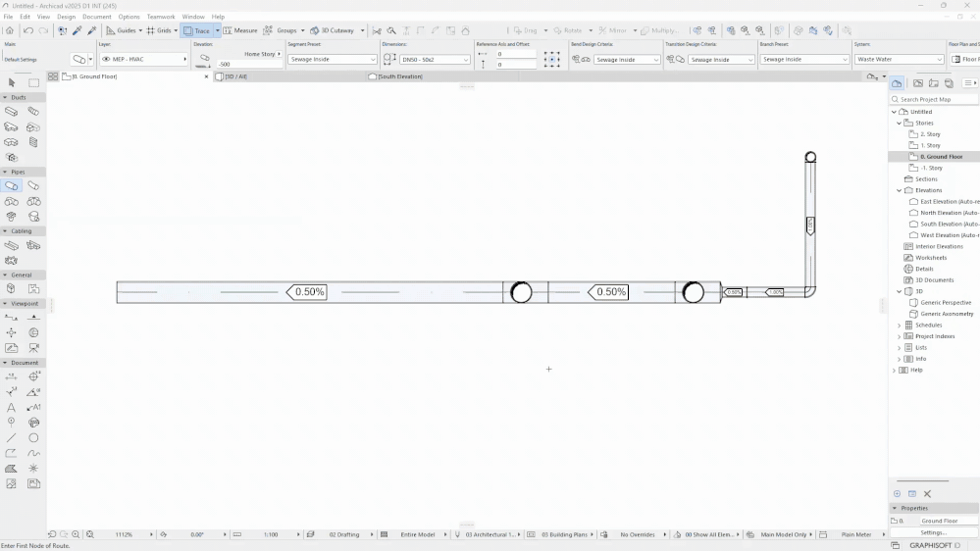Select the Flexible Pipe tool
This screenshot has width=980, height=551.
[x=33, y=186]
